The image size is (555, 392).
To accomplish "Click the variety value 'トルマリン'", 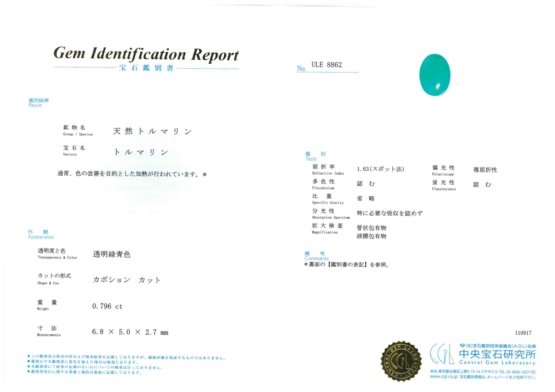I will pos(141,152).
